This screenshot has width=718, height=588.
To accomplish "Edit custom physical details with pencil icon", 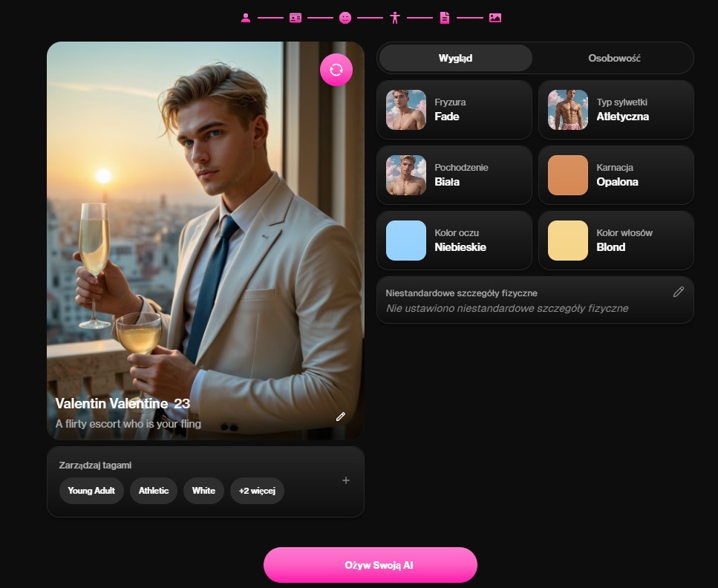I will click(678, 293).
